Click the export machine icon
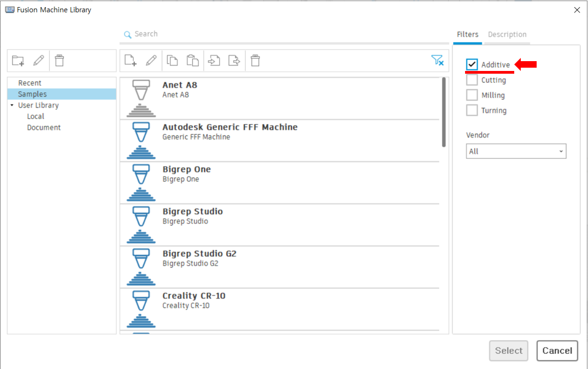This screenshot has width=588, height=369. [234, 60]
